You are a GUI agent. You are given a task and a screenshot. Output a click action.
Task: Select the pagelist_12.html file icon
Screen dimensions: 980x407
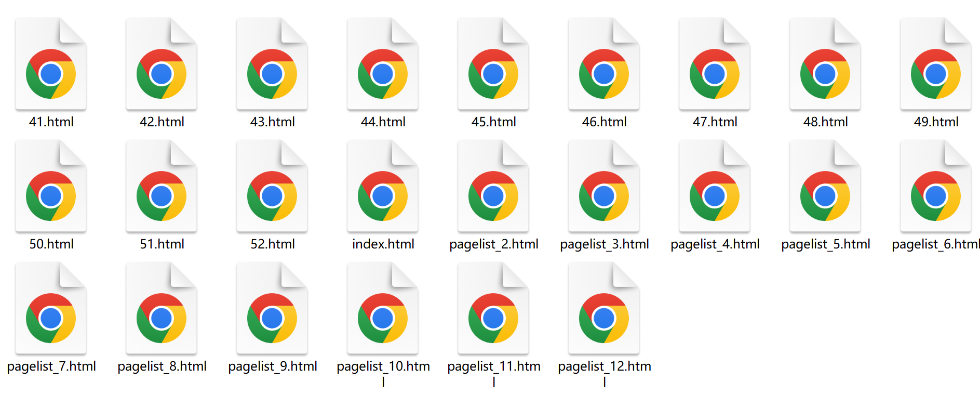tap(604, 308)
